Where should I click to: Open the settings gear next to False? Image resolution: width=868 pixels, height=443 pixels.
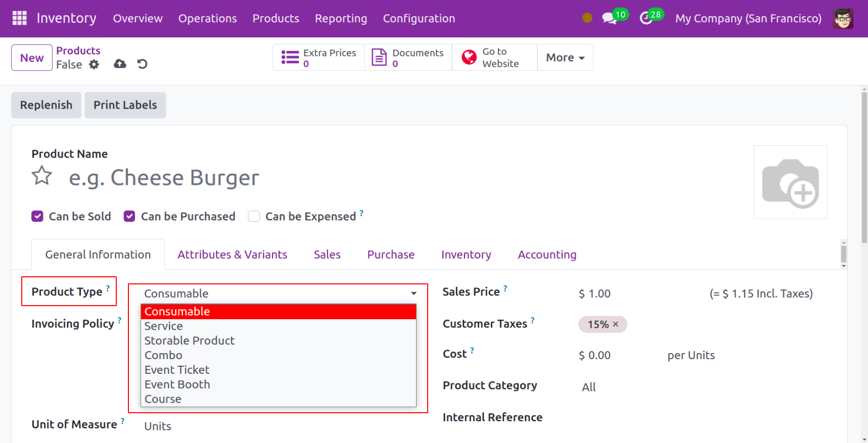point(94,65)
